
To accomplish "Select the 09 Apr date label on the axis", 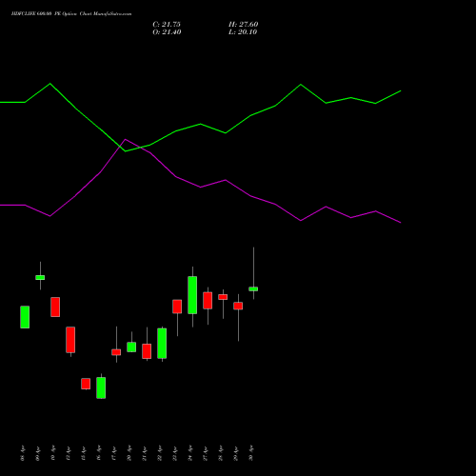I will [38, 453].
